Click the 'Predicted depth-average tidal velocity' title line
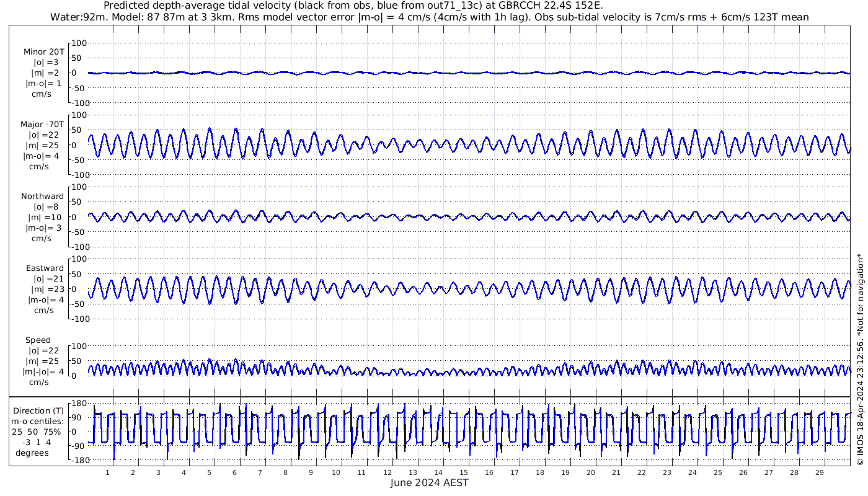Image resolution: width=868 pixels, height=496 pixels. 353,6
